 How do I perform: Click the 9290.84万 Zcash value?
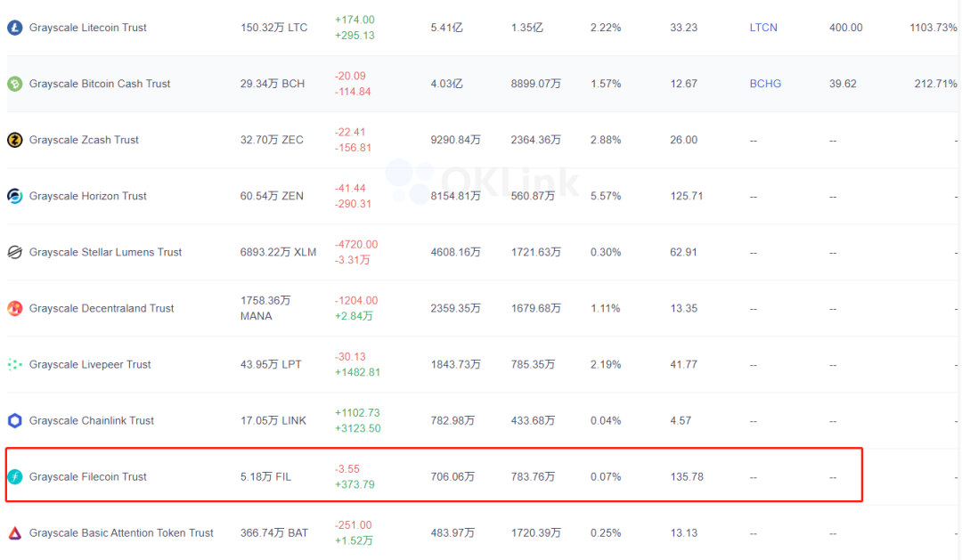coord(455,140)
